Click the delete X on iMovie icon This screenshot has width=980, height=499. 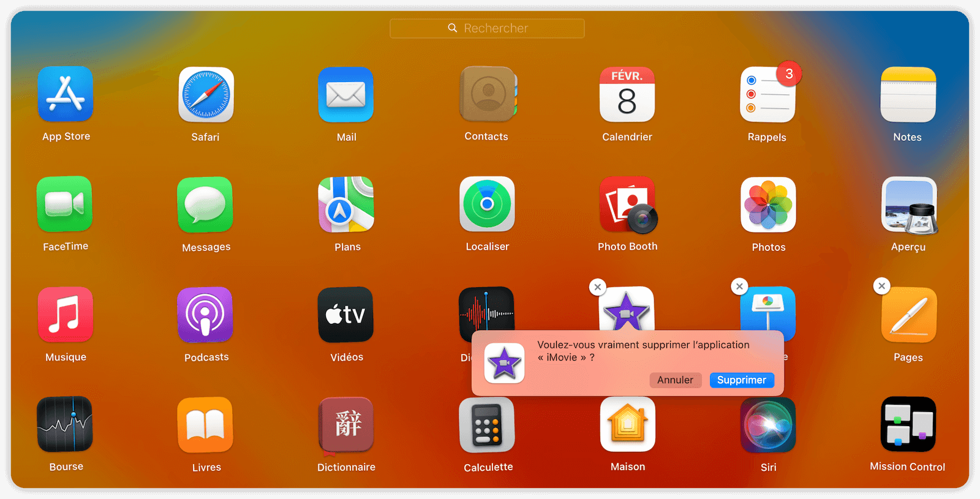(x=598, y=287)
